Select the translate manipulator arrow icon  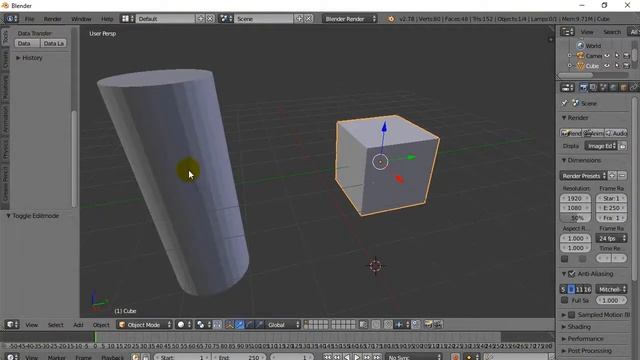pos(240,324)
